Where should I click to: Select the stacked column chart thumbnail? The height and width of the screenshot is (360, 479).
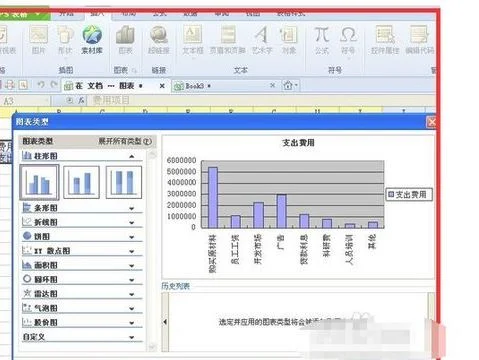(82, 182)
